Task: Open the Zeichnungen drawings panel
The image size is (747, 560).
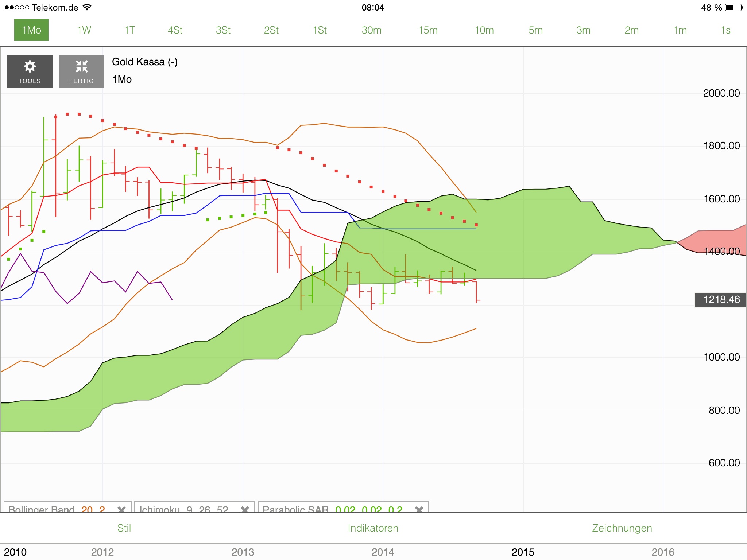Action: tap(622, 528)
